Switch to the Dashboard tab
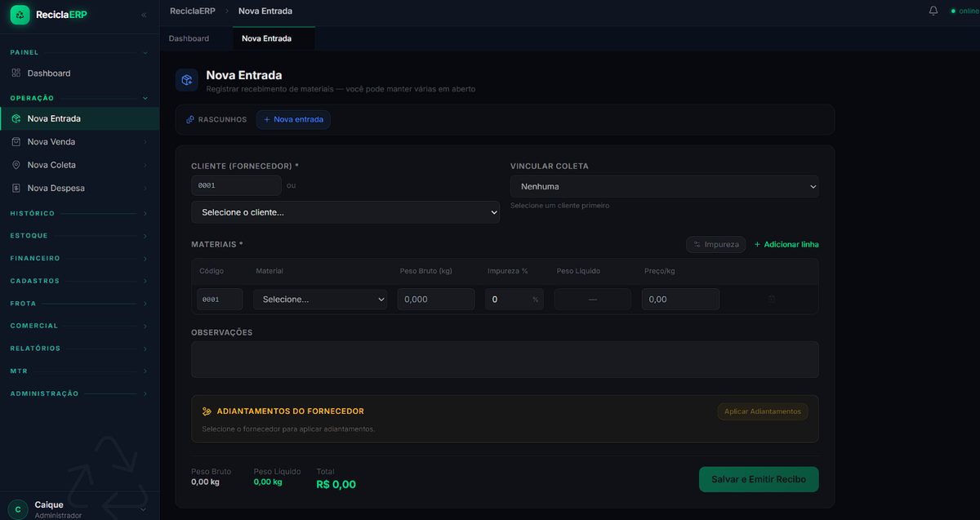The width and height of the screenshot is (980, 520). (x=189, y=38)
